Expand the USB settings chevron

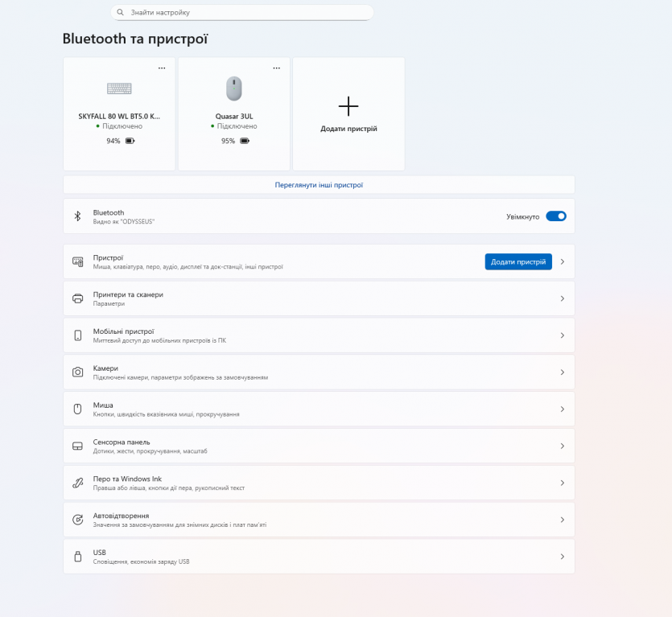point(563,557)
